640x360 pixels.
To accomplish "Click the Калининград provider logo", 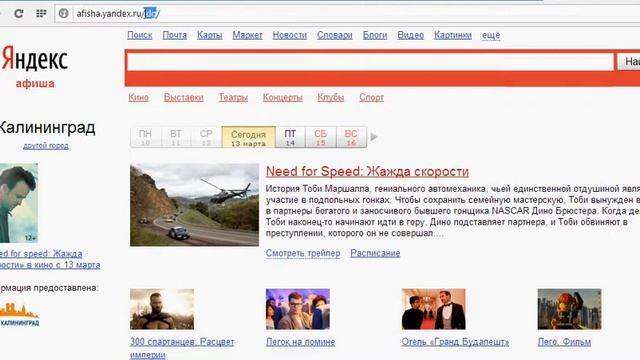I will (x=19, y=314).
